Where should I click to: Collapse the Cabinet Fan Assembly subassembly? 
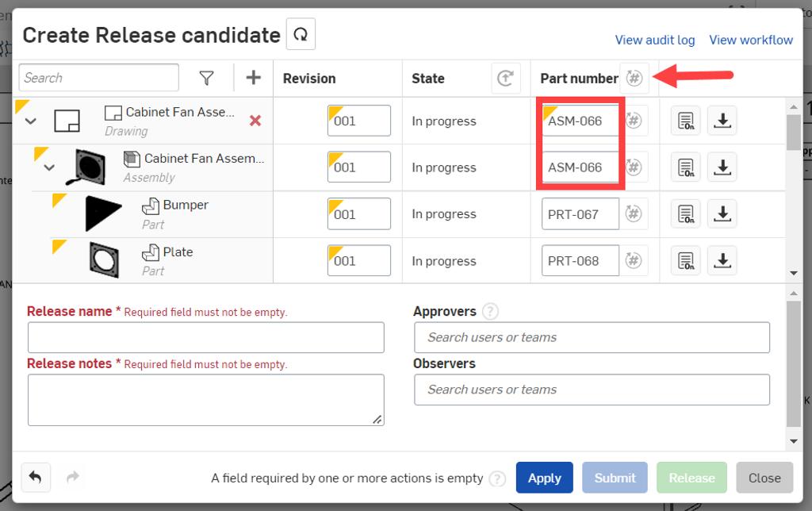[x=49, y=167]
